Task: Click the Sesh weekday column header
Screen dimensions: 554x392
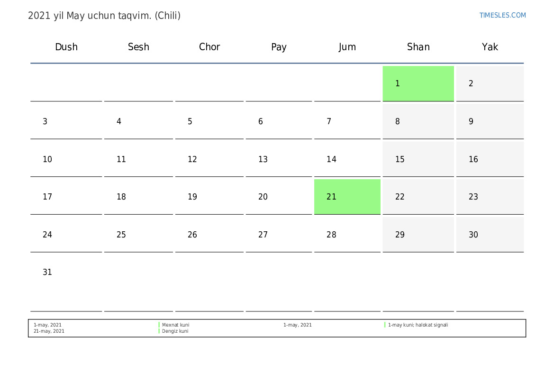Action: click(x=138, y=47)
